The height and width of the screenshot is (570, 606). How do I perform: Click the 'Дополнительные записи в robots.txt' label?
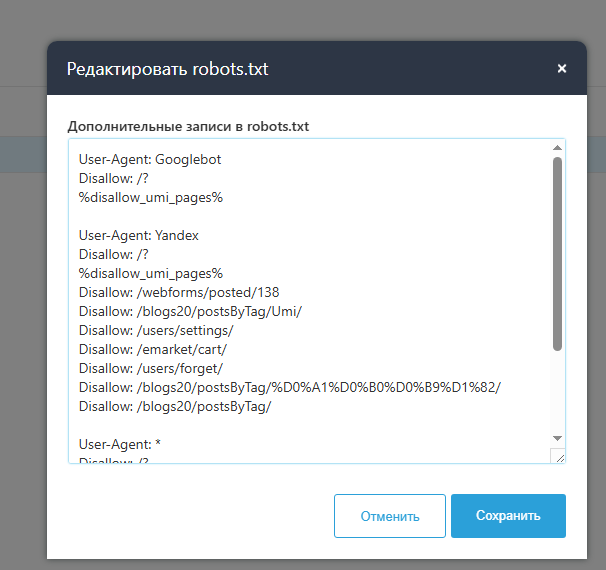pyautogui.click(x=189, y=127)
